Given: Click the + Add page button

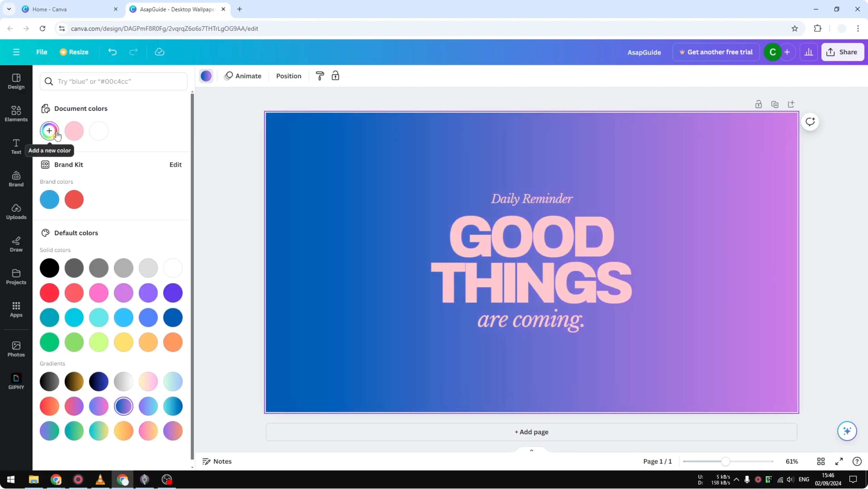Looking at the screenshot, I should [x=531, y=432].
